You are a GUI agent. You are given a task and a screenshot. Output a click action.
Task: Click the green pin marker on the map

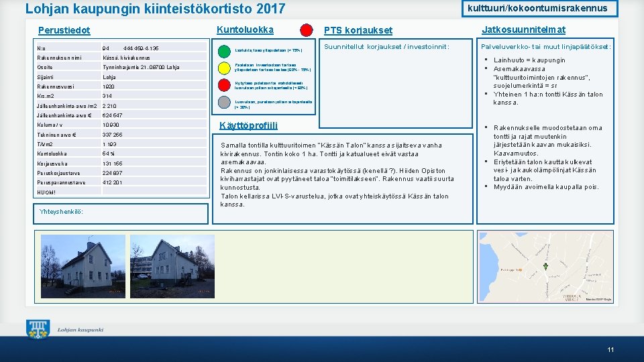point(545,266)
